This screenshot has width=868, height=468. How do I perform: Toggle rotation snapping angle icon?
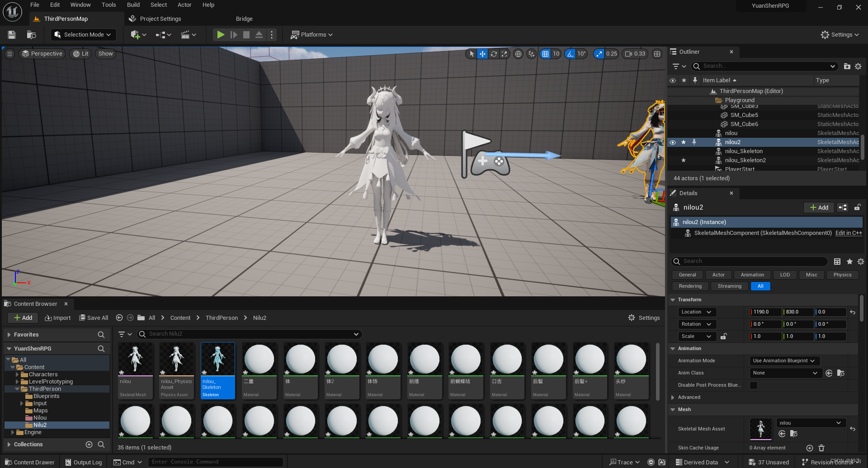click(570, 54)
